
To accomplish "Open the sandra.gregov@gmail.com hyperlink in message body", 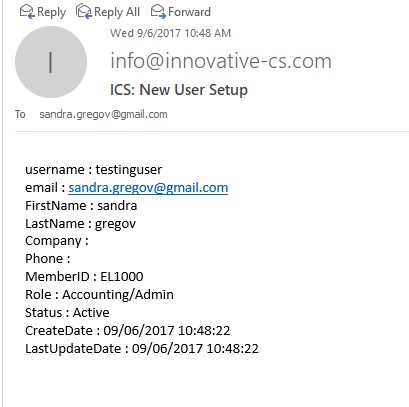I will coord(148,188).
